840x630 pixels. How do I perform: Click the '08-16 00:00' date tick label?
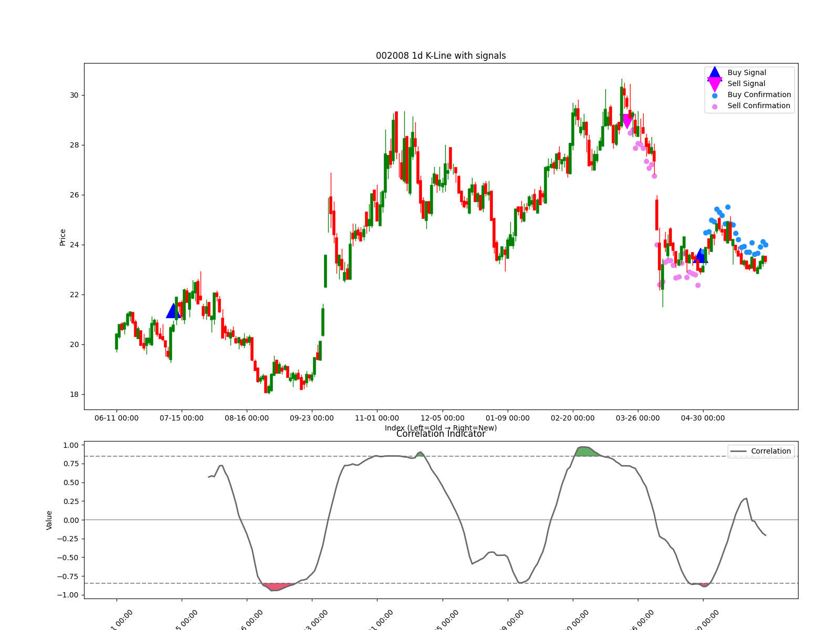click(247, 418)
